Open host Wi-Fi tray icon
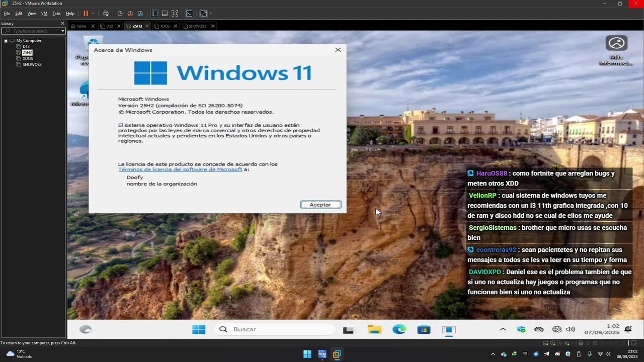 (x=600, y=354)
